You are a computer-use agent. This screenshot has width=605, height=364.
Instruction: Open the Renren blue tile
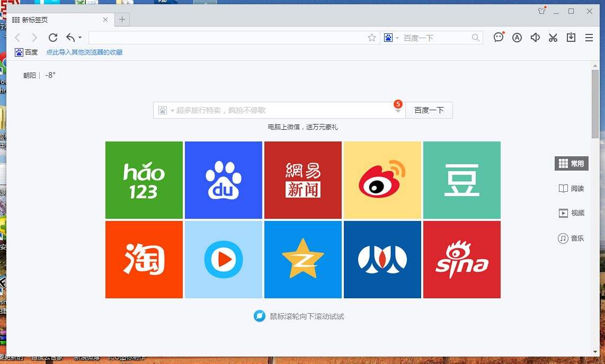click(x=382, y=260)
